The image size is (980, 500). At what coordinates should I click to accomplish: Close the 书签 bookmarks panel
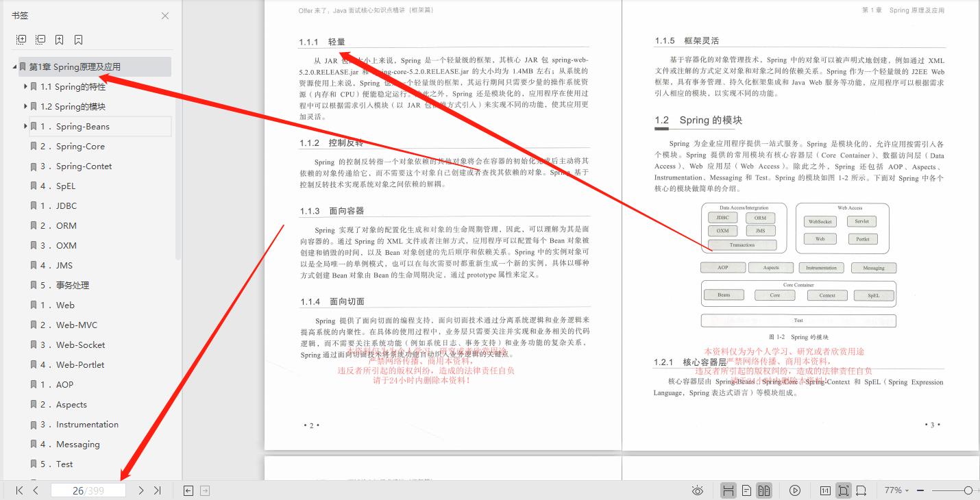click(165, 16)
